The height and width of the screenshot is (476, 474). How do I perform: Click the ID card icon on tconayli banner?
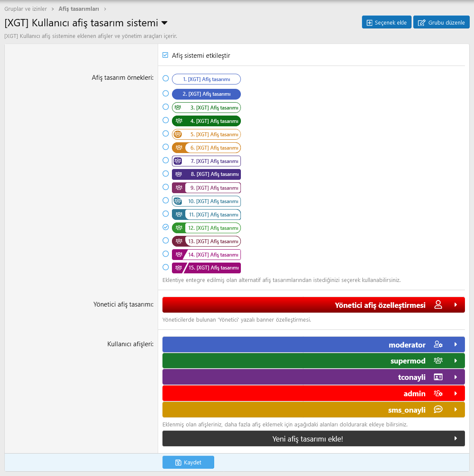(x=438, y=377)
